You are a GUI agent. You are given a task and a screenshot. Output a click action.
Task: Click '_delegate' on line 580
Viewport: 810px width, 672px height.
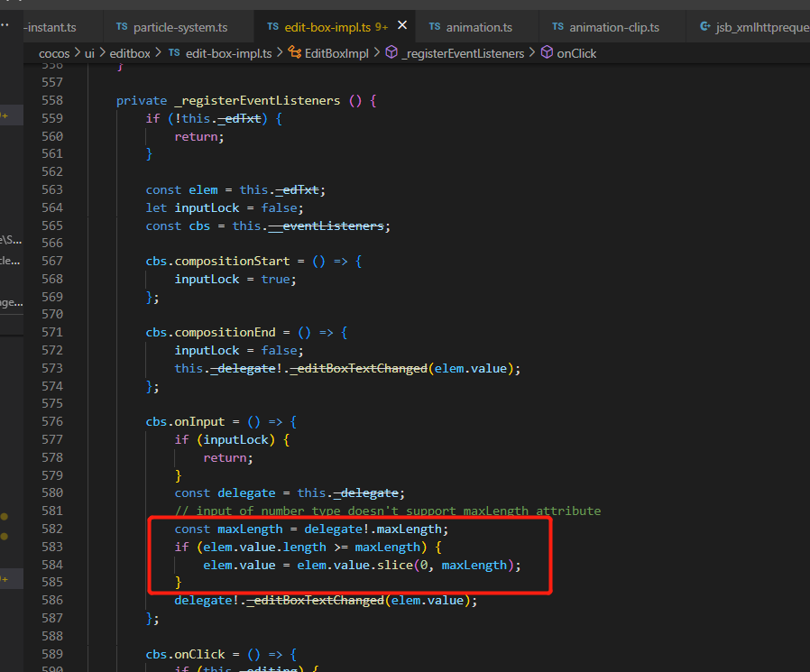[365, 493]
